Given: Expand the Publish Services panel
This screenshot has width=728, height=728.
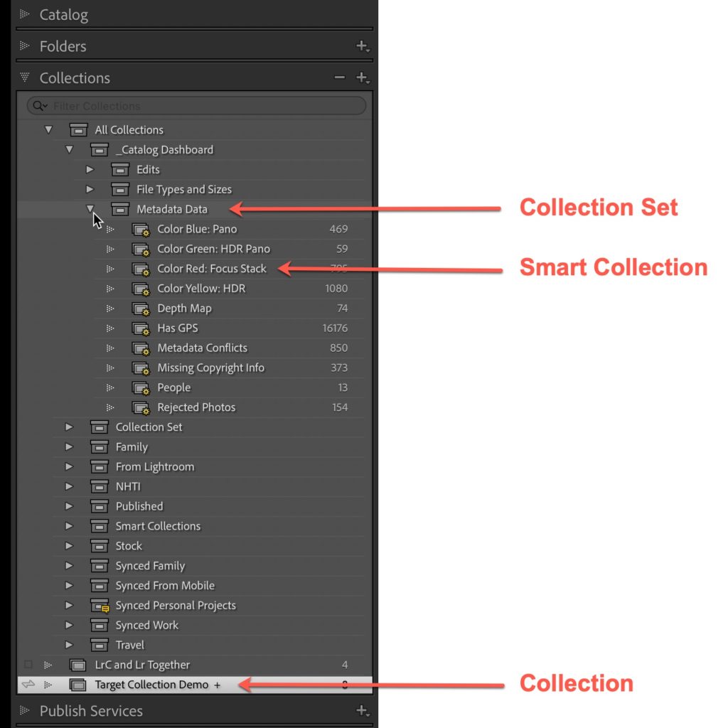Looking at the screenshot, I should [25, 710].
